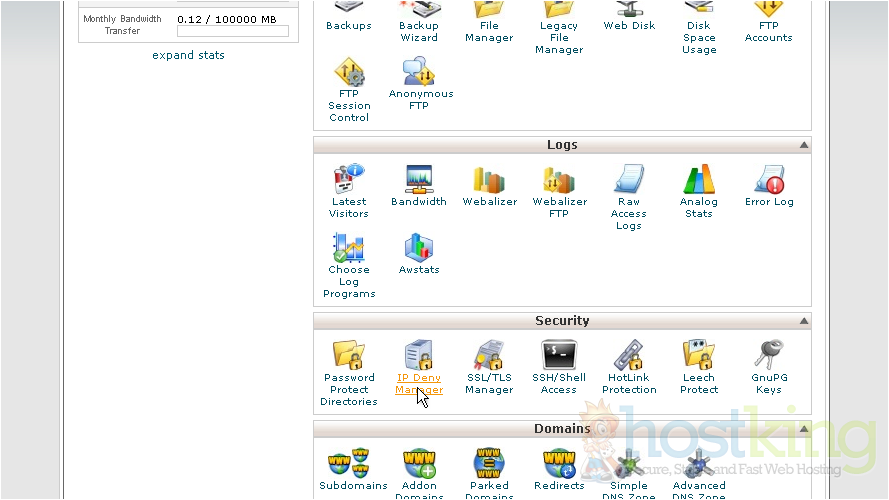Open the Analog Stats icon
Image resolution: width=889 pixels, height=500 pixels.
699,179
